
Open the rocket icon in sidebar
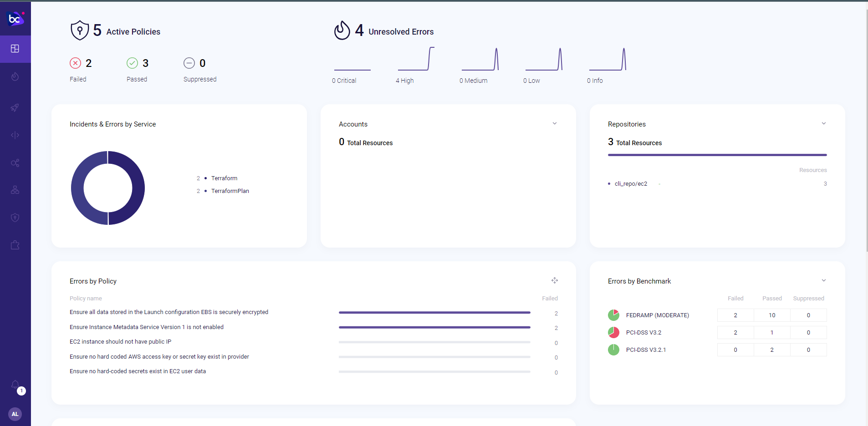(x=15, y=107)
